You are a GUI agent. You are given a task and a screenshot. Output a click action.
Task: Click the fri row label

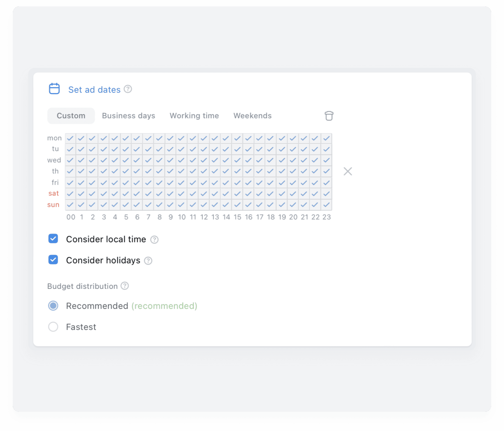[55, 182]
